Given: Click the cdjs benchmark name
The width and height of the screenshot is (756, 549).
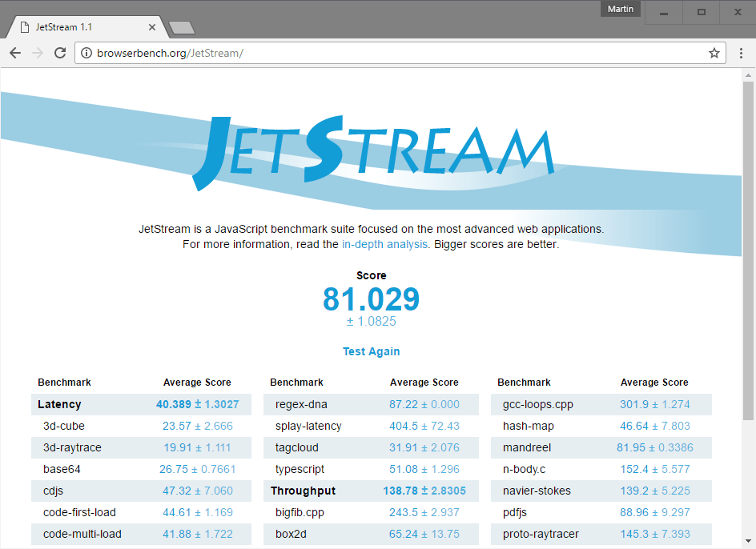Looking at the screenshot, I should [53, 491].
